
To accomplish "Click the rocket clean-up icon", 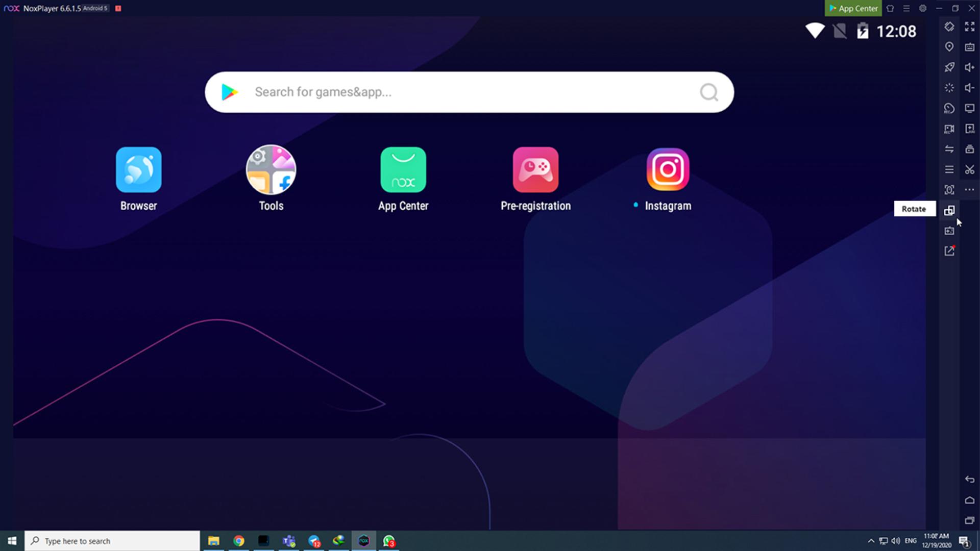I will 949,67.
